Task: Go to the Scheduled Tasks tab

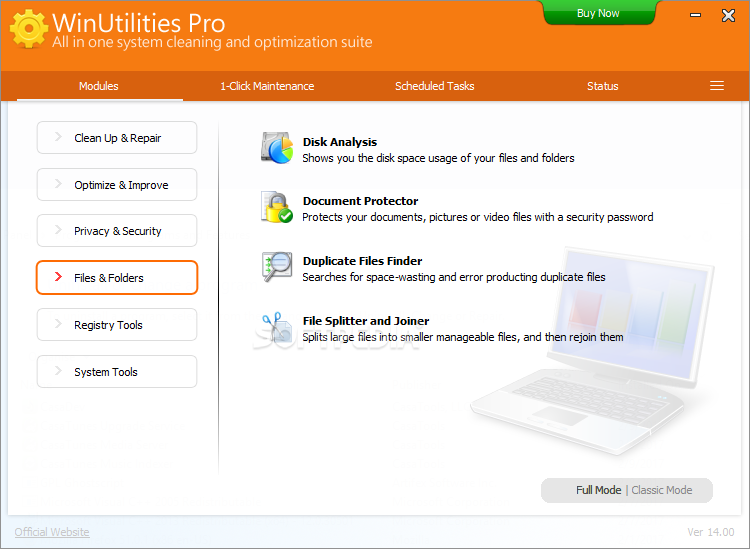Action: (x=434, y=86)
